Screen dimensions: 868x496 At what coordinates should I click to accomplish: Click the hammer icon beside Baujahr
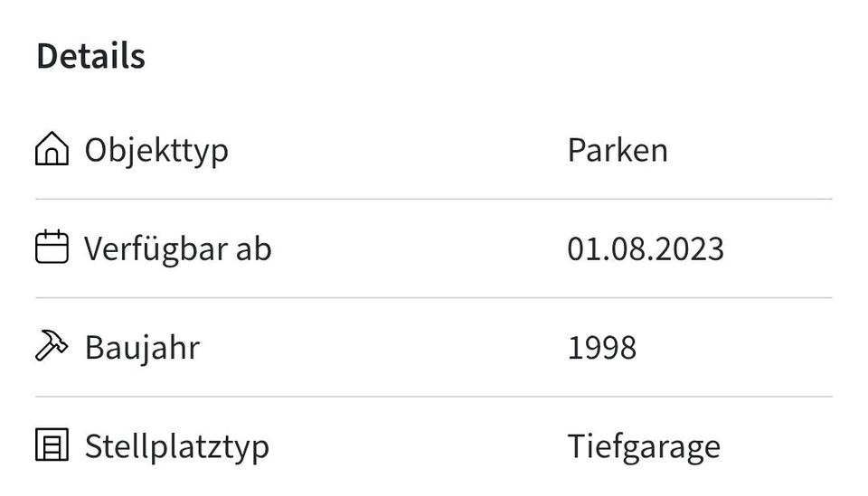coord(52,346)
